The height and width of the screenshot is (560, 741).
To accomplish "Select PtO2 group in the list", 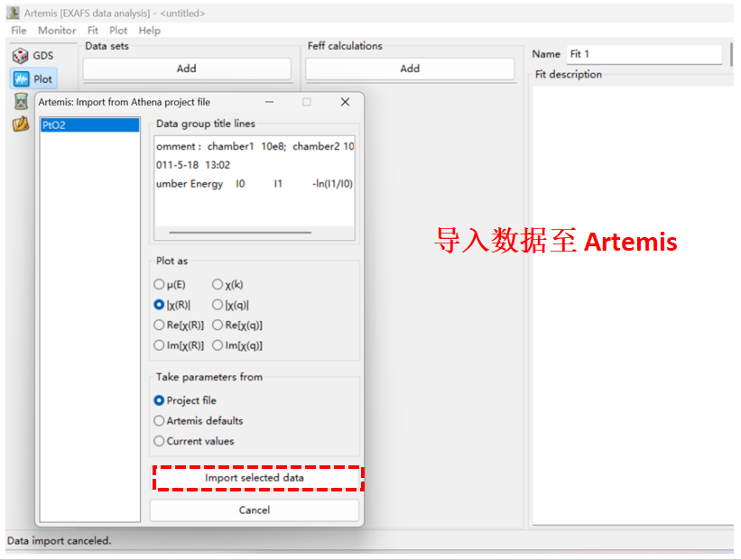I will tap(89, 125).
